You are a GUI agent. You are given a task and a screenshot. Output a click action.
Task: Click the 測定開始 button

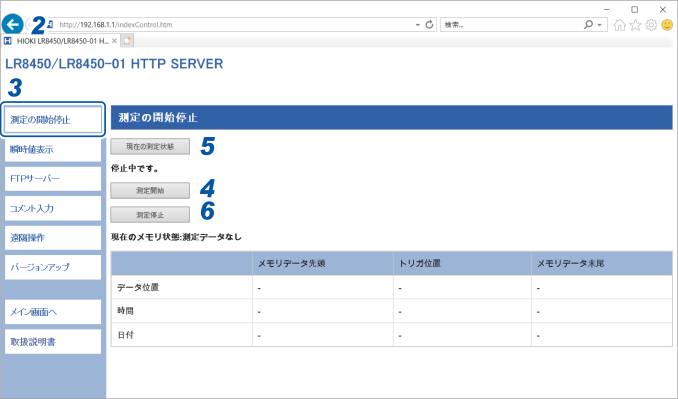[150, 191]
